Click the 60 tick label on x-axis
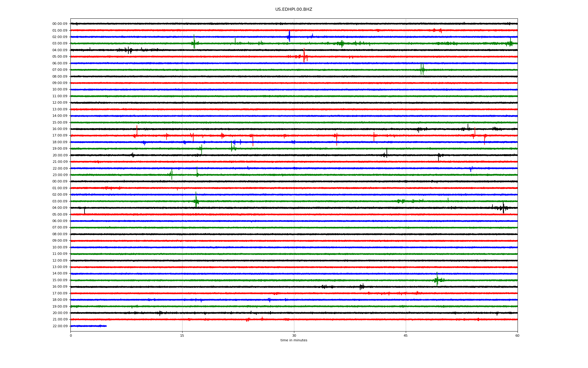Screen dimensions: 588x368 [517, 335]
